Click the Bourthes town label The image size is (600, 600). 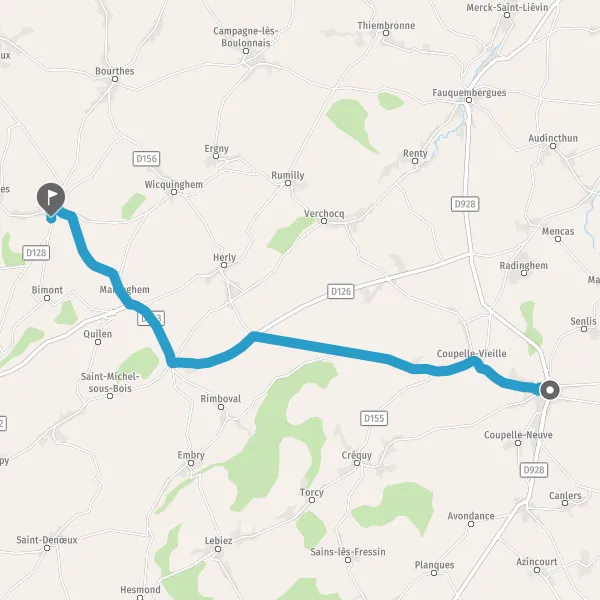(115, 71)
